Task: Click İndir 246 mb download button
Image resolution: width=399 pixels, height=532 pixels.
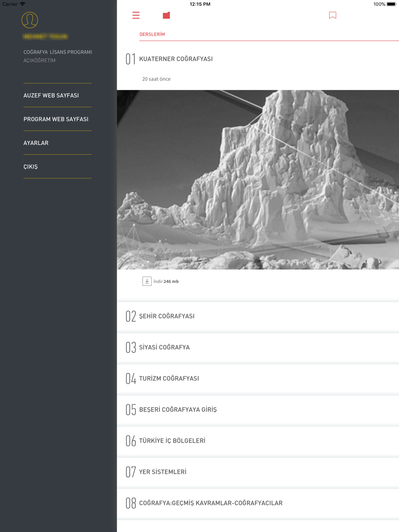Action: tap(166, 282)
